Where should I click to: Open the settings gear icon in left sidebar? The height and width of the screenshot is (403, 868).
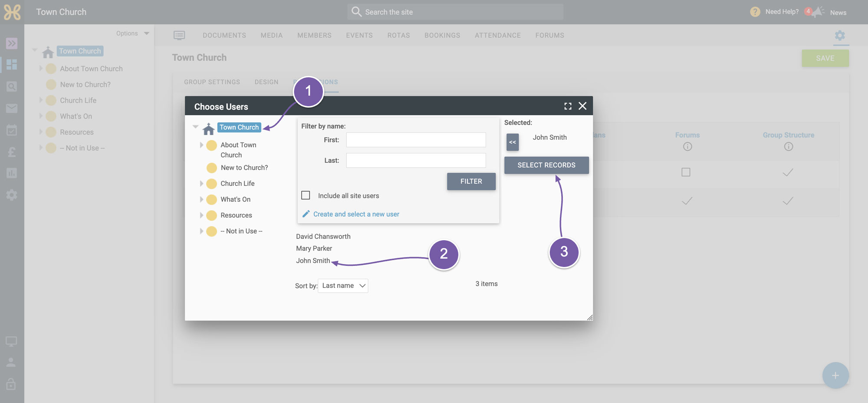pyautogui.click(x=12, y=195)
